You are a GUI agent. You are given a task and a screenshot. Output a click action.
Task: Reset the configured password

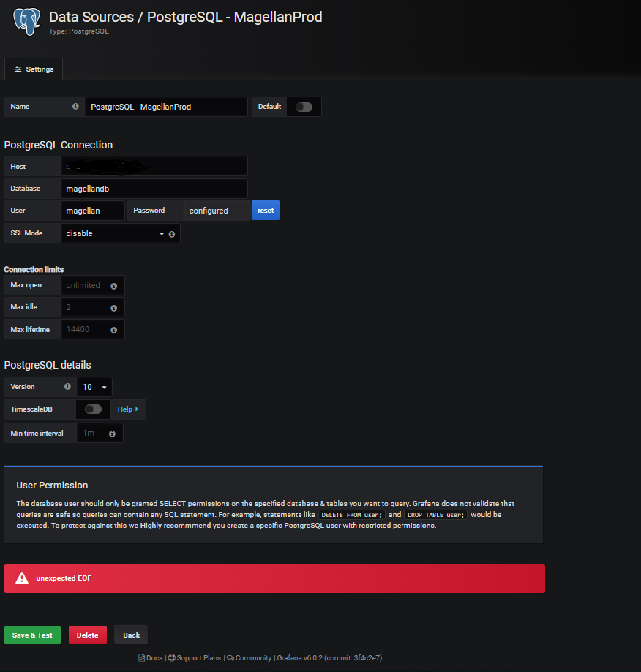[265, 210]
